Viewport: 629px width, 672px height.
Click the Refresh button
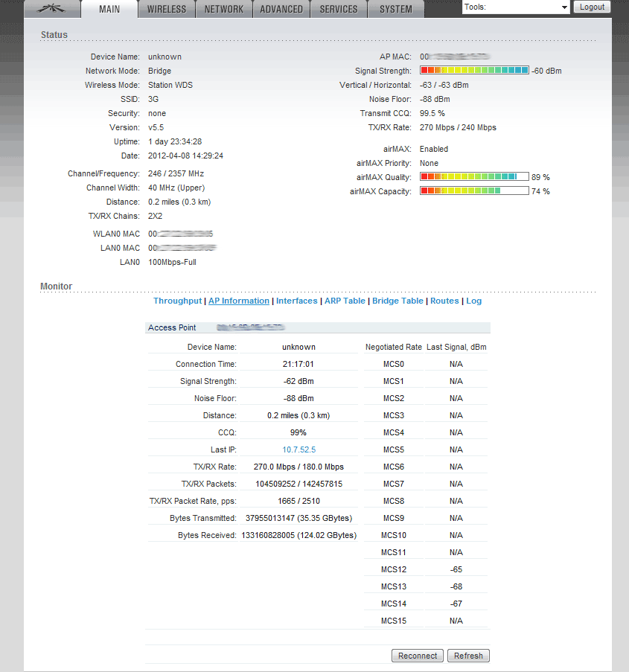click(x=468, y=656)
